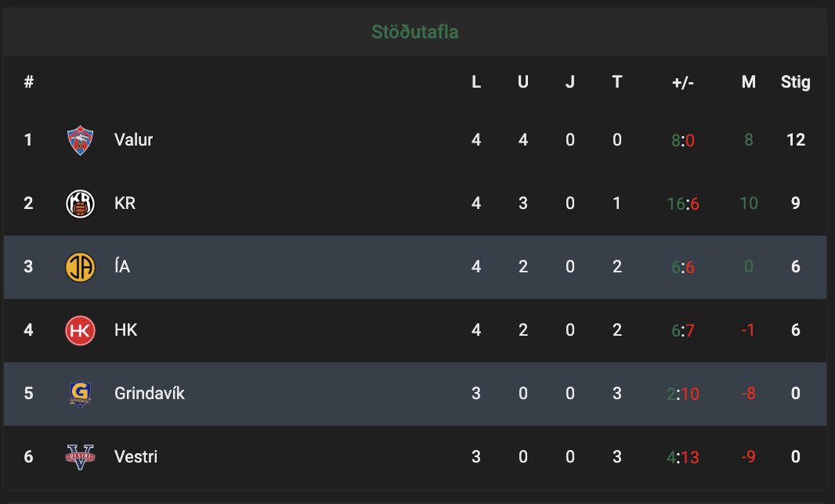Click the Valur club crest
Screen dimensions: 835x504
[81, 140]
